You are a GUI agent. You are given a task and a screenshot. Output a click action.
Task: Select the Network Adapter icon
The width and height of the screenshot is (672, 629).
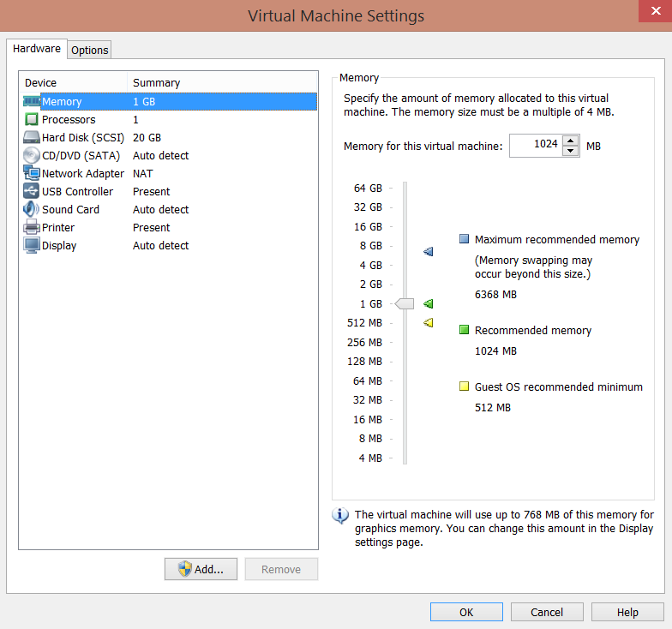(x=32, y=173)
